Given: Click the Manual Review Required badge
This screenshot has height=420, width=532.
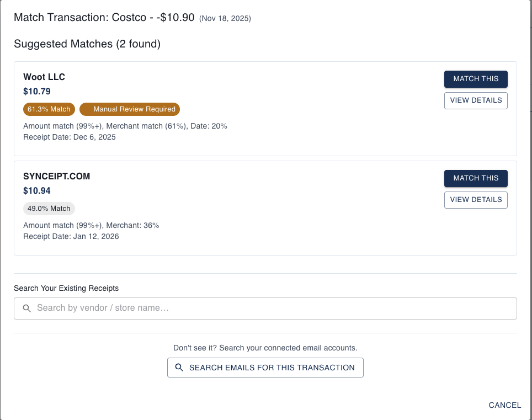Looking at the screenshot, I should [x=129, y=109].
